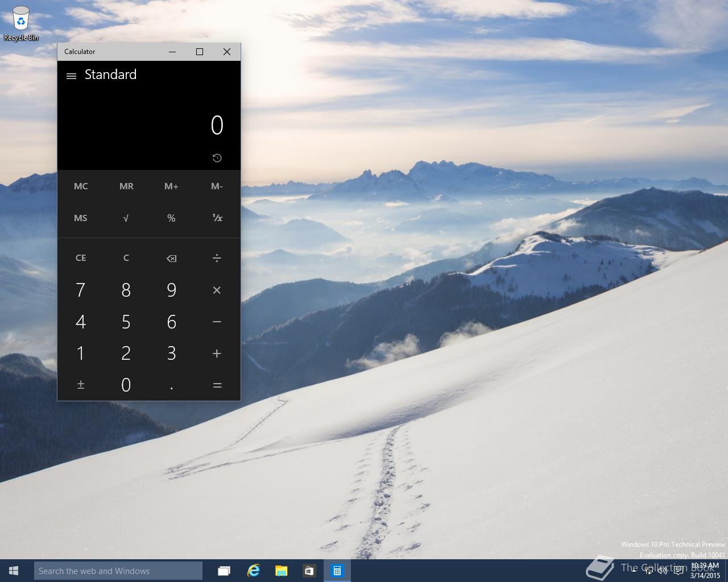The height and width of the screenshot is (582, 728).
Task: Tap digit 4 on the keypad
Action: tap(81, 322)
